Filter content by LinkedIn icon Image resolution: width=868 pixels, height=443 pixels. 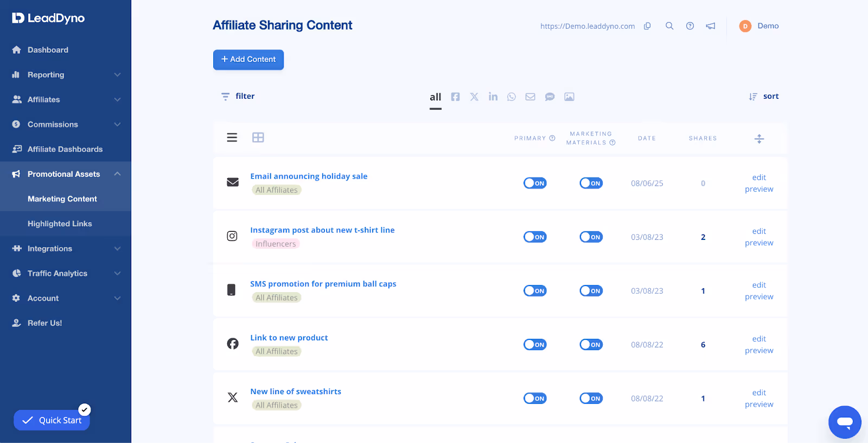click(x=493, y=97)
